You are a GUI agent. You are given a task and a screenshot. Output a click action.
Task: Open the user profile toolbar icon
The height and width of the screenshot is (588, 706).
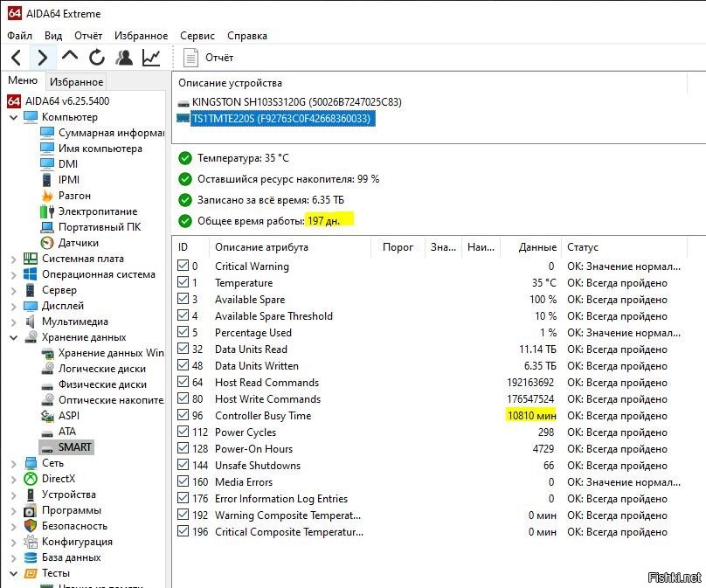124,58
